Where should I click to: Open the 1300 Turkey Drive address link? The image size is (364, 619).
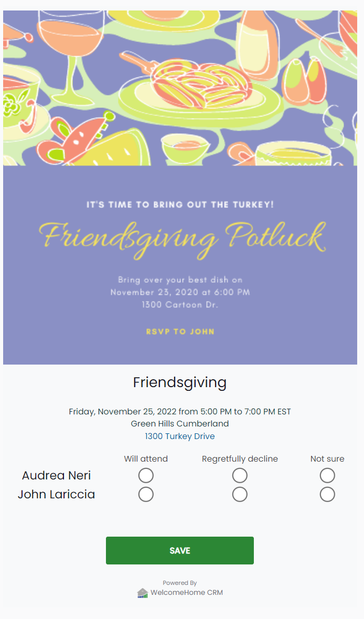pyautogui.click(x=179, y=436)
